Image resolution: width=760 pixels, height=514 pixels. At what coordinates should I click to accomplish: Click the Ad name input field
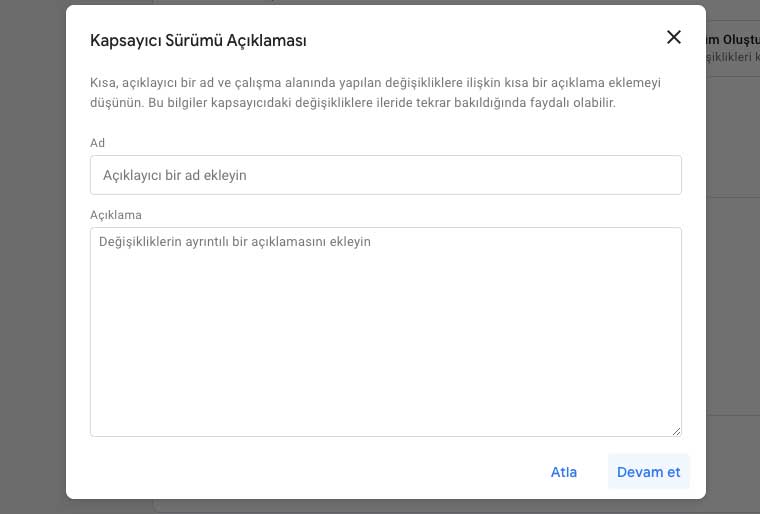(386, 175)
